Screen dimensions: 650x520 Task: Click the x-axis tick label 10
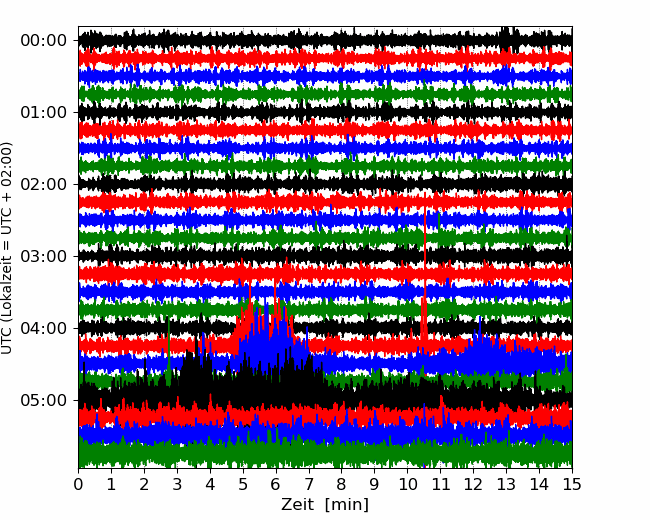[407, 484]
